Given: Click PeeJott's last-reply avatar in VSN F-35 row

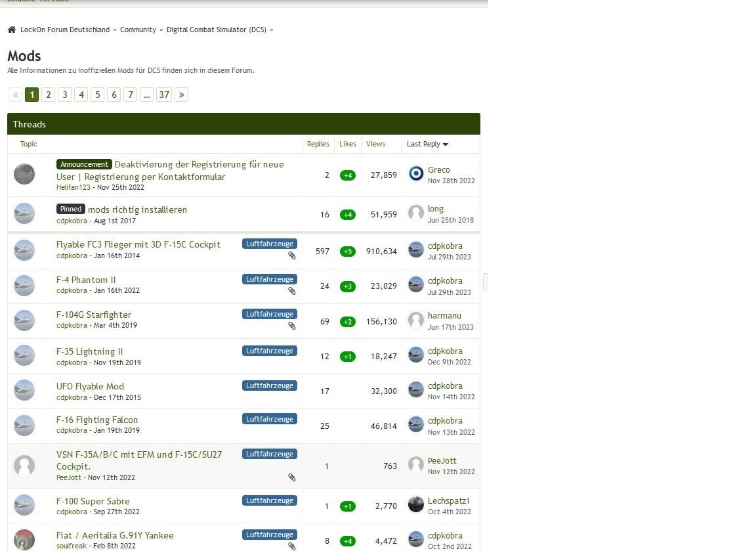Looking at the screenshot, I should click(x=415, y=464).
